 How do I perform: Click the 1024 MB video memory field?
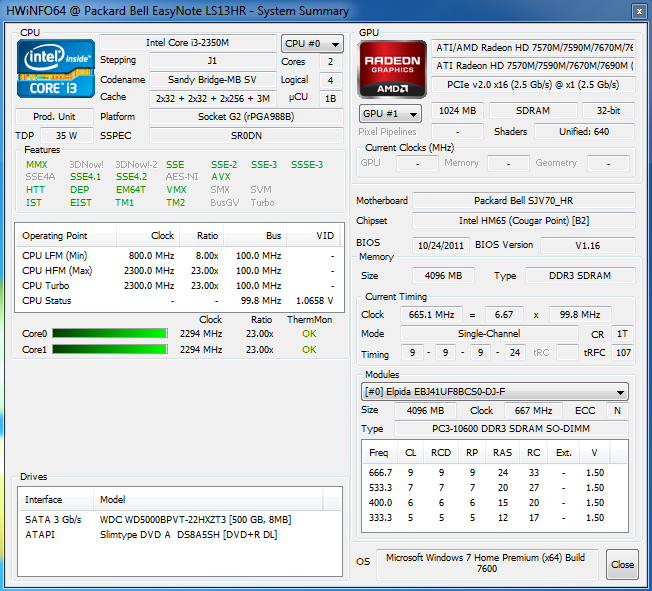457,111
